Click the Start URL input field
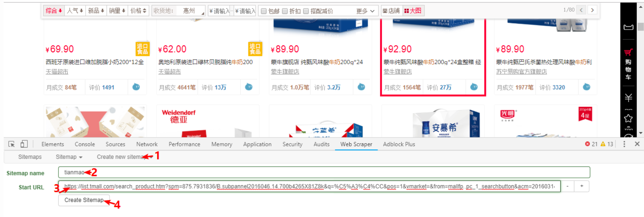The image size is (644, 217). point(309,186)
